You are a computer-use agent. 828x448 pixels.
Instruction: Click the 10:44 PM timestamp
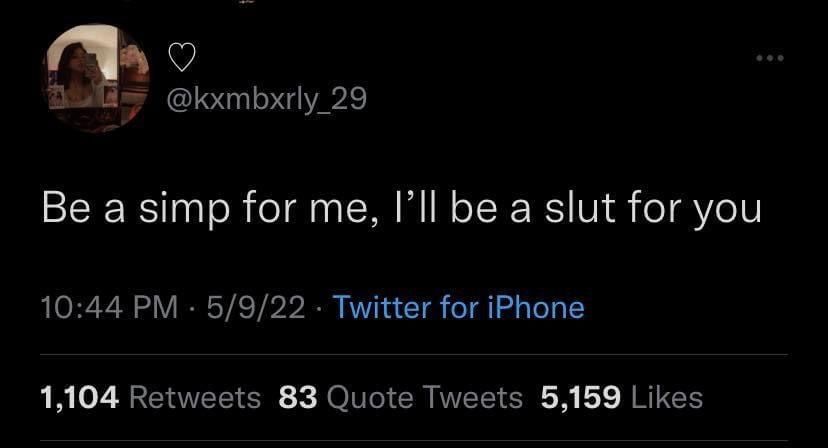coord(109,307)
